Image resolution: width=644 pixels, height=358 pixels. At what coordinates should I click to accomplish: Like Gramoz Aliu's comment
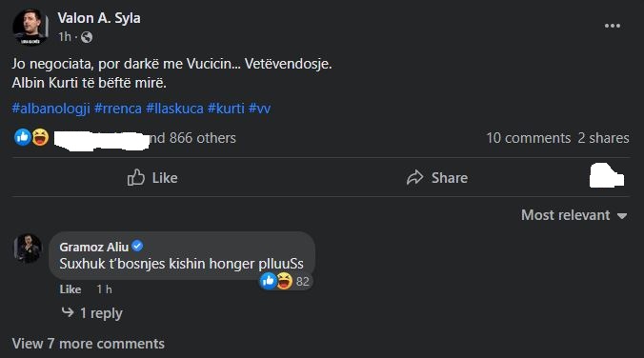point(70,289)
